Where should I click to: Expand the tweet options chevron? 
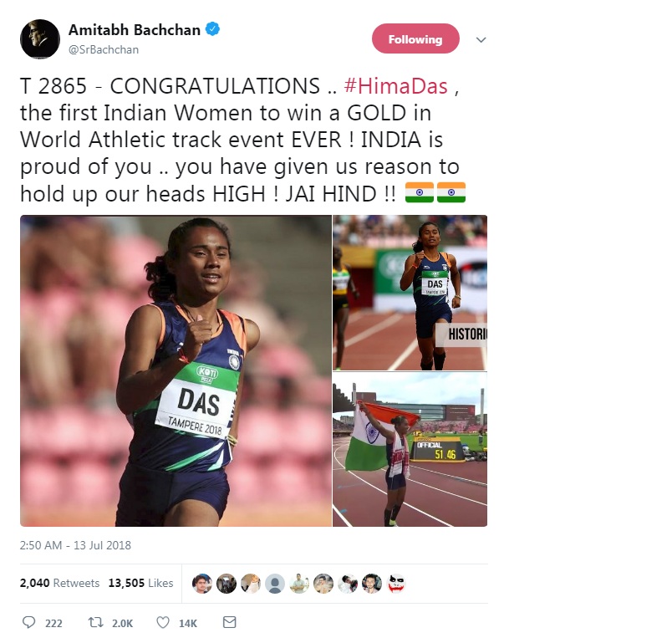point(481,40)
